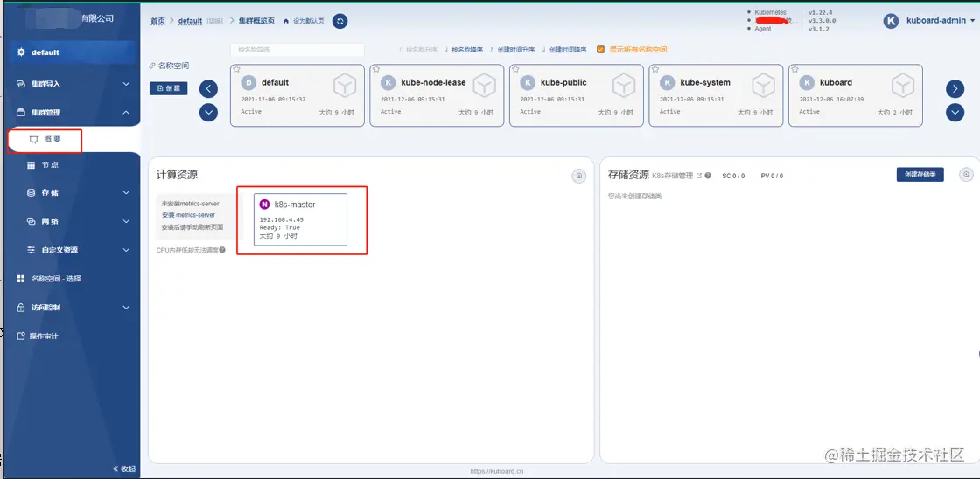The image size is (980, 479).
Task: Star the kube-node-lease namespace card
Action: pyautogui.click(x=377, y=69)
